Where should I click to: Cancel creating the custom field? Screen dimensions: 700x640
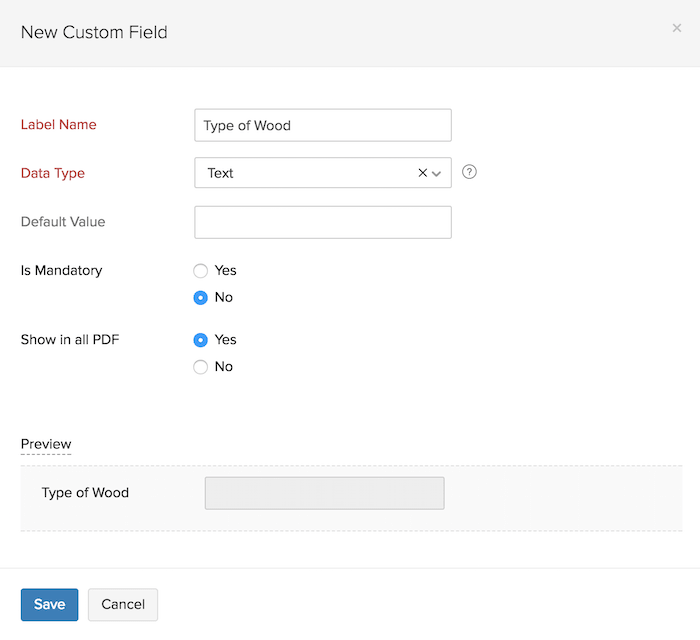[123, 604]
